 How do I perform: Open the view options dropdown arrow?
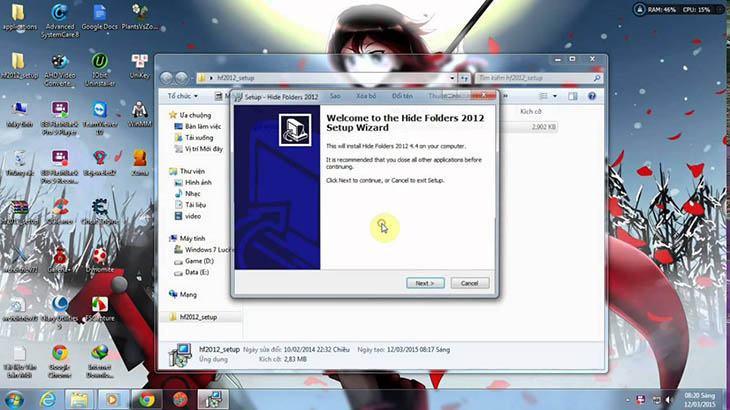pos(554,96)
